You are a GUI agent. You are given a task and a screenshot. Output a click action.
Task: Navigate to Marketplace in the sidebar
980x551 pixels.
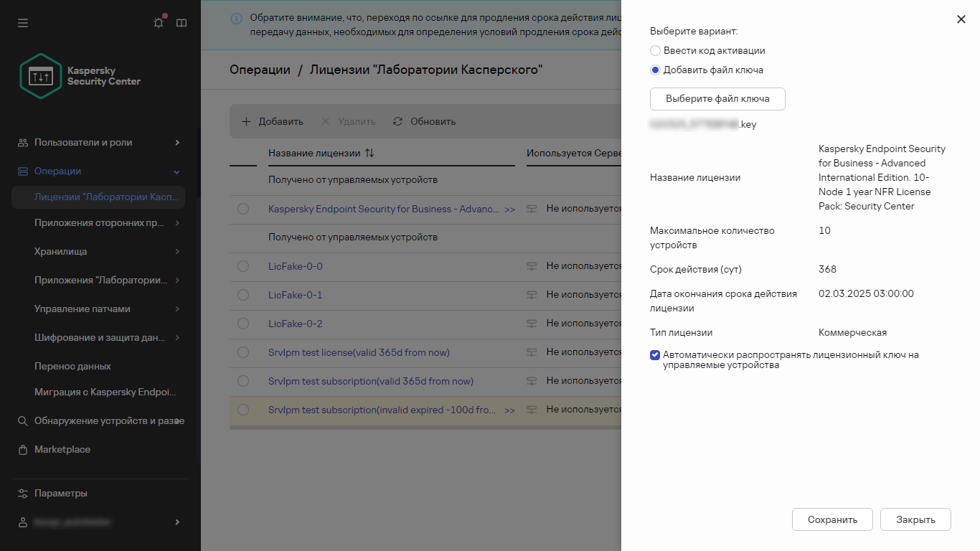point(62,449)
